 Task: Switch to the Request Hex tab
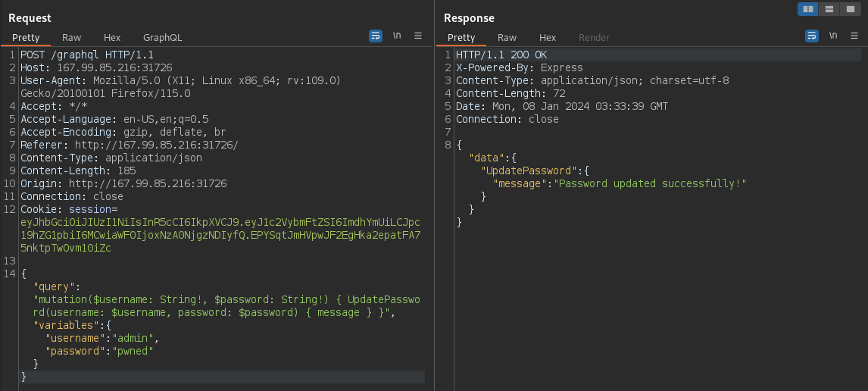tap(112, 38)
